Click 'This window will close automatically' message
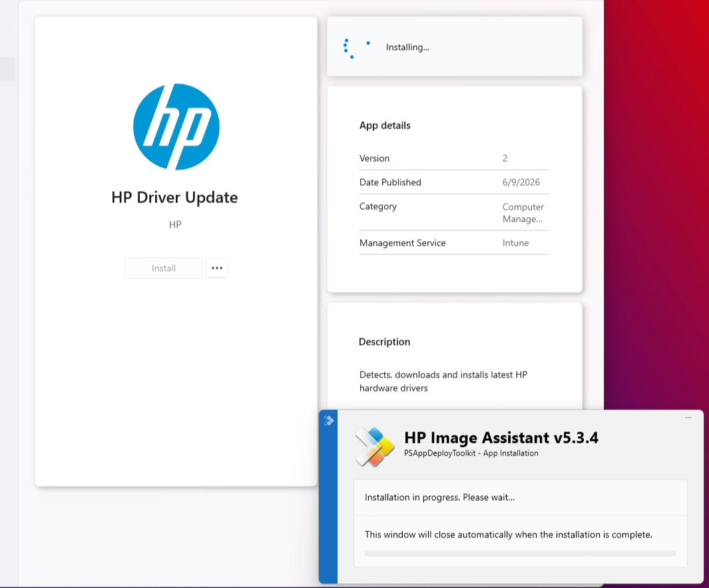This screenshot has height=588, width=709. [508, 535]
